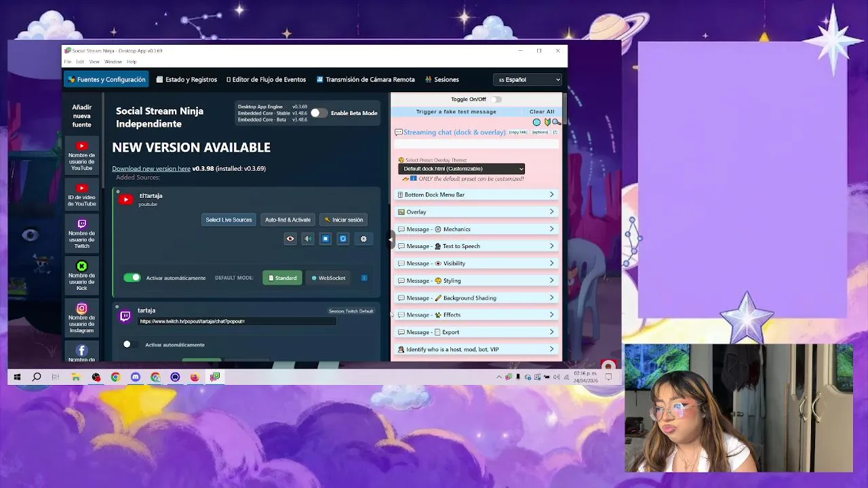Expand Message - Text to Speech section

(476, 246)
